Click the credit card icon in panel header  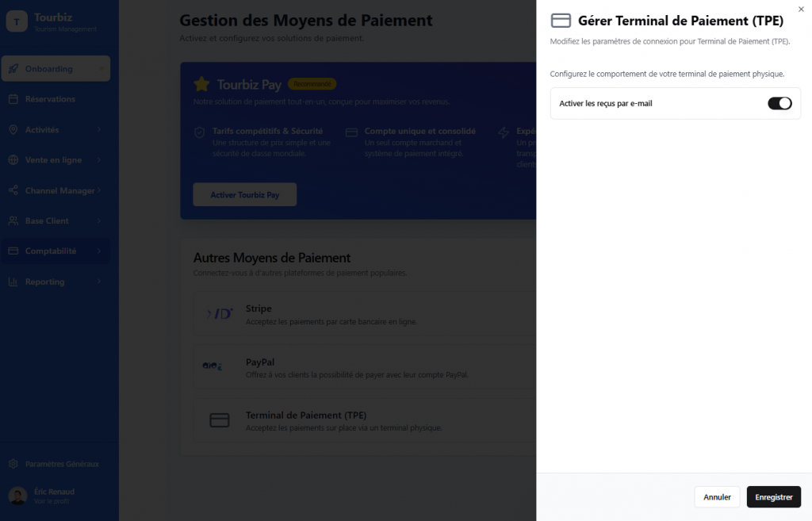pos(561,21)
